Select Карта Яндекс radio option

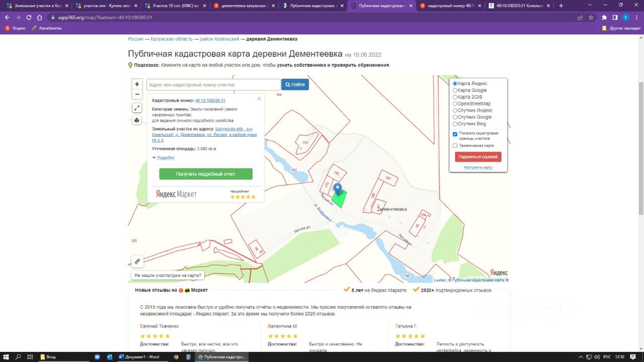[455, 83]
